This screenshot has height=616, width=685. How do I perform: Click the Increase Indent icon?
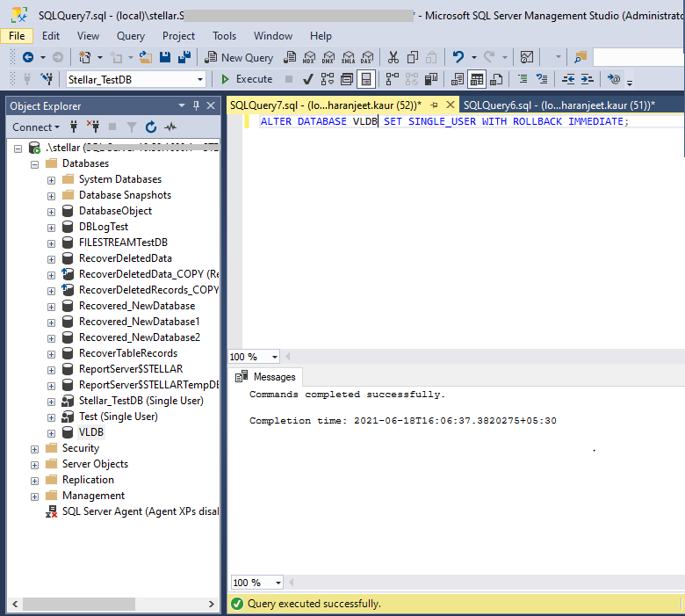click(588, 79)
